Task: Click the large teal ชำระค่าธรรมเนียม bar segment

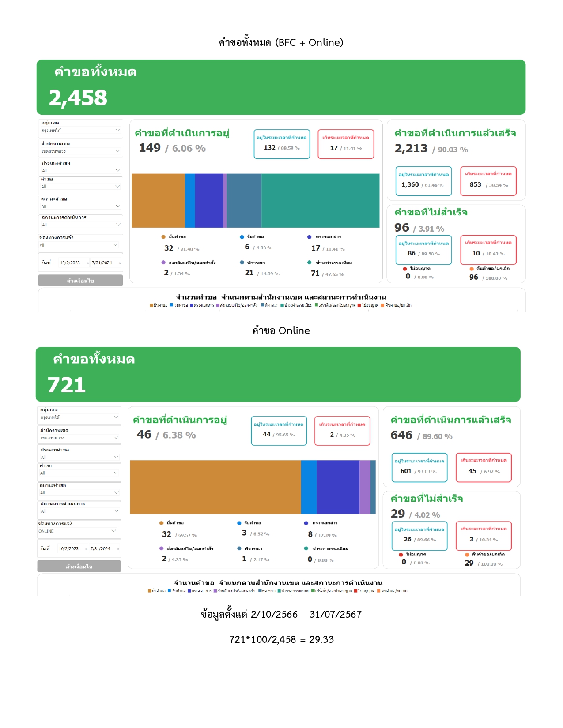Action: point(320,201)
